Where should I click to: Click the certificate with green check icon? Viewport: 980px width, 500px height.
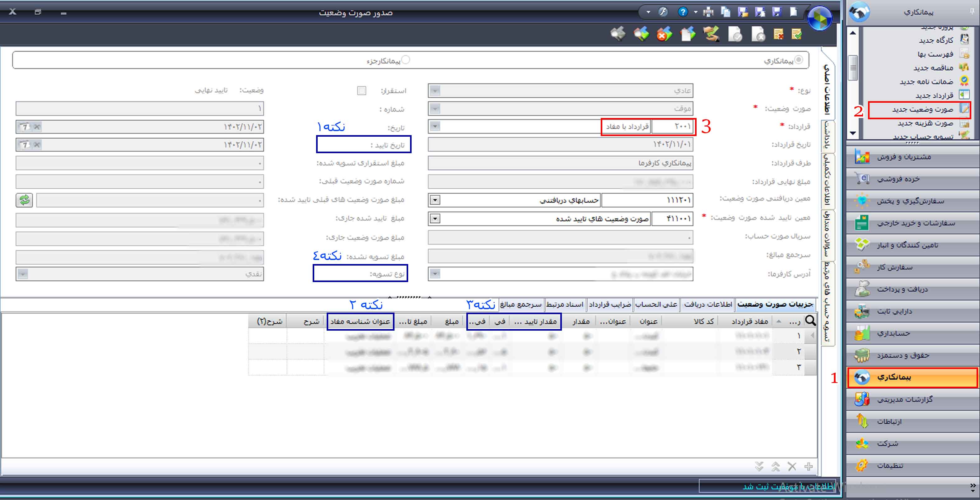pyautogui.click(x=797, y=35)
